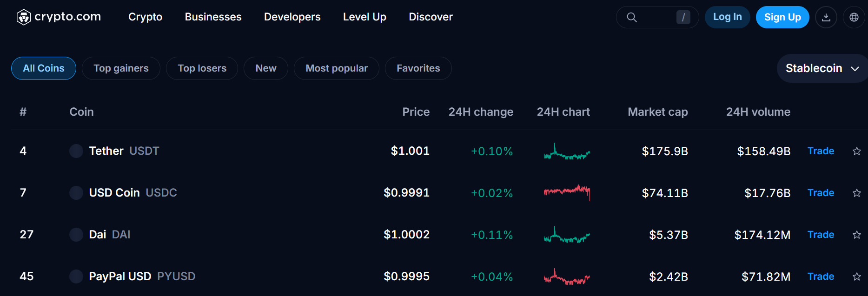Open the Level Up menu

click(x=364, y=17)
